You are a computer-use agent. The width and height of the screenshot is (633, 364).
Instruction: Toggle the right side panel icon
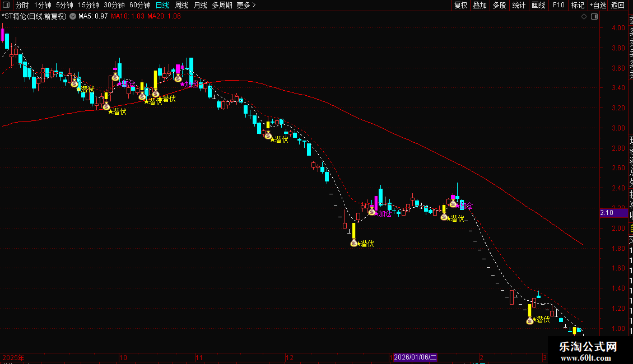594,17
